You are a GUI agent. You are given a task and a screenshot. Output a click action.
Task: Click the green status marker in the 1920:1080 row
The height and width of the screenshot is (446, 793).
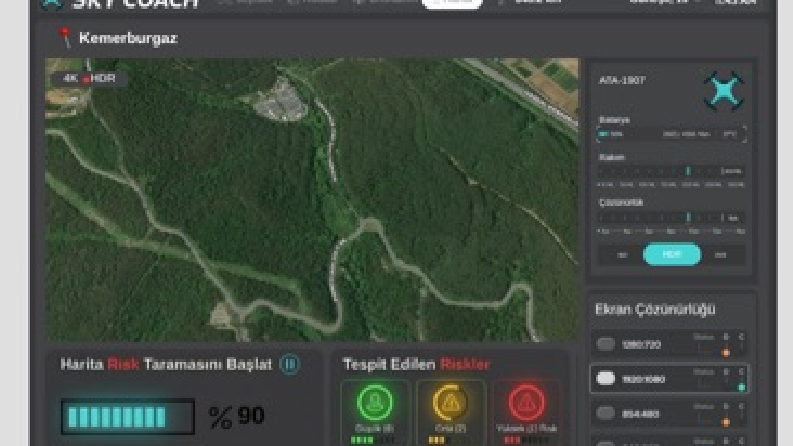741,387
